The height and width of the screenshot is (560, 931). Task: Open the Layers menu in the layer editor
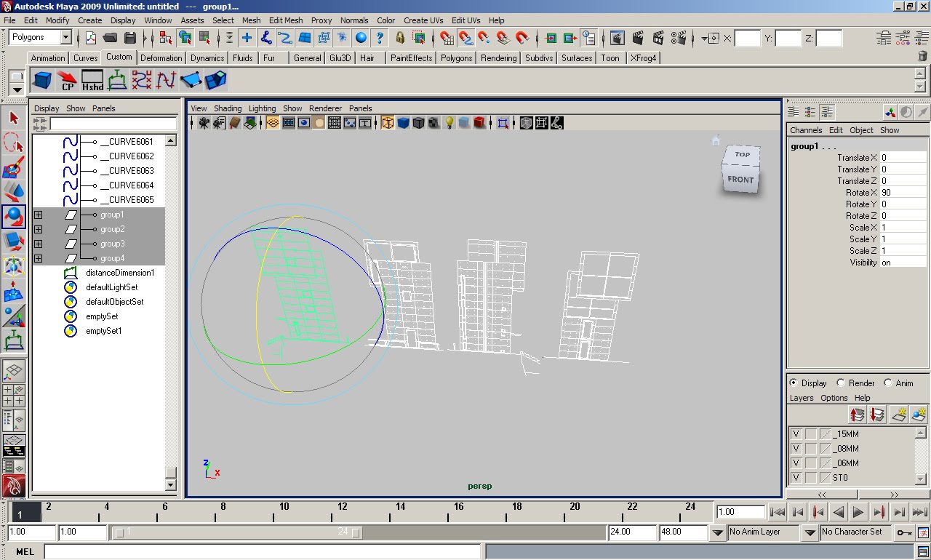pyautogui.click(x=802, y=398)
